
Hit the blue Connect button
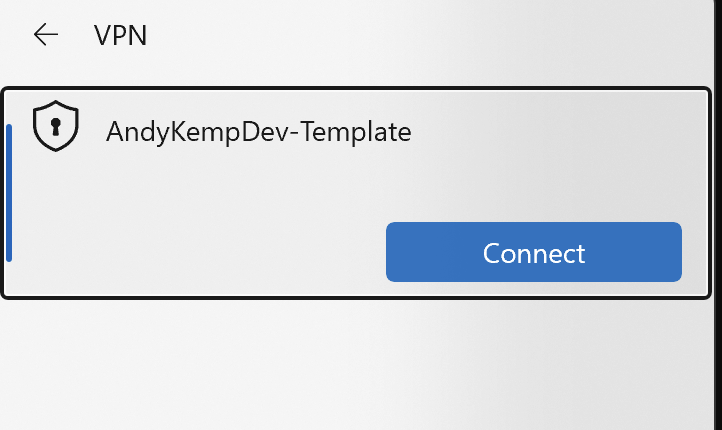534,252
